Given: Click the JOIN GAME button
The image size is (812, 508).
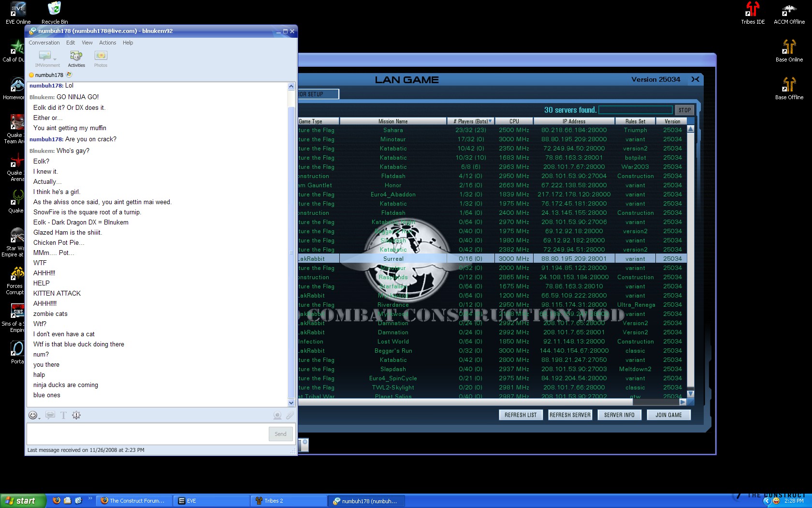Looking at the screenshot, I should pyautogui.click(x=668, y=415).
